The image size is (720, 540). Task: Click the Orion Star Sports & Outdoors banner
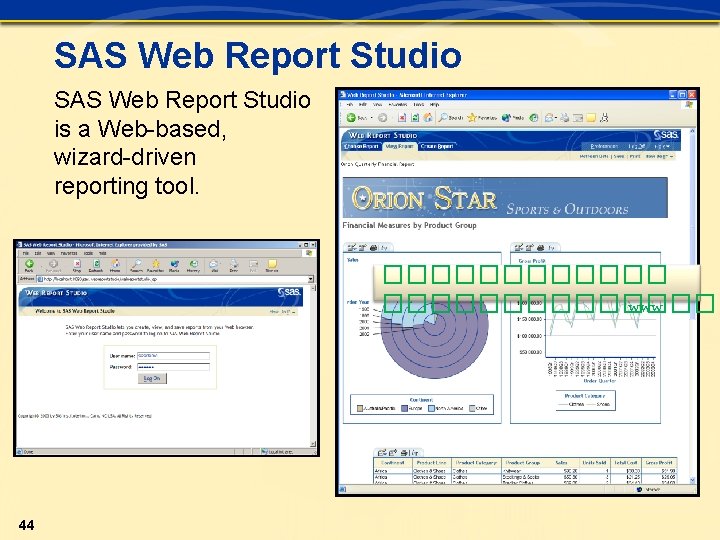pyautogui.click(x=505, y=198)
